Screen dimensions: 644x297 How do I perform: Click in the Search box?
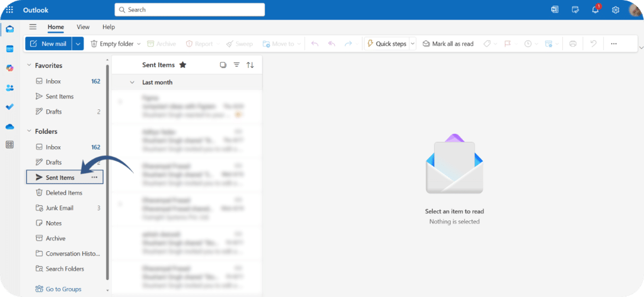tap(190, 10)
